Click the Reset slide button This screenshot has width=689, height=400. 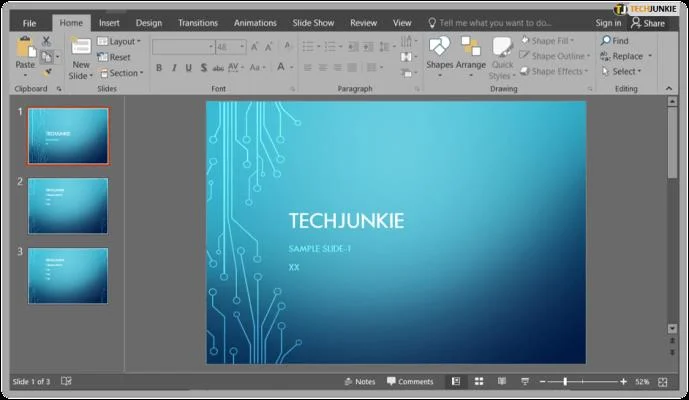click(x=114, y=57)
